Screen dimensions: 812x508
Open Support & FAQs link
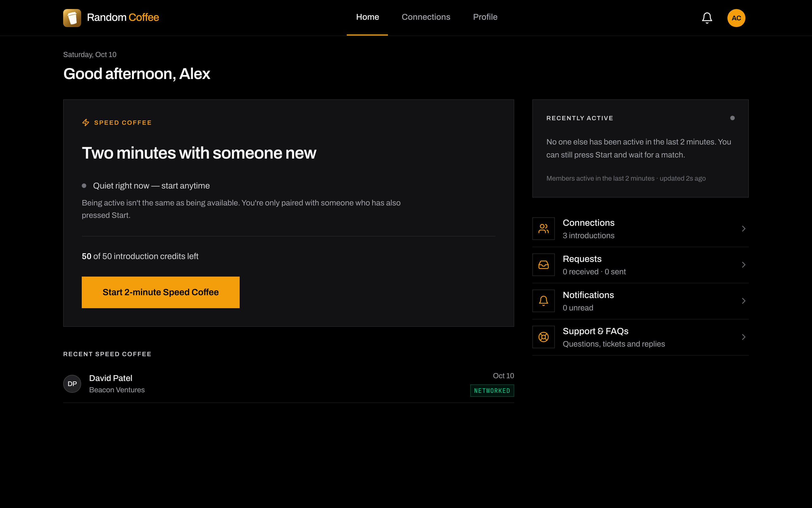pos(640,337)
